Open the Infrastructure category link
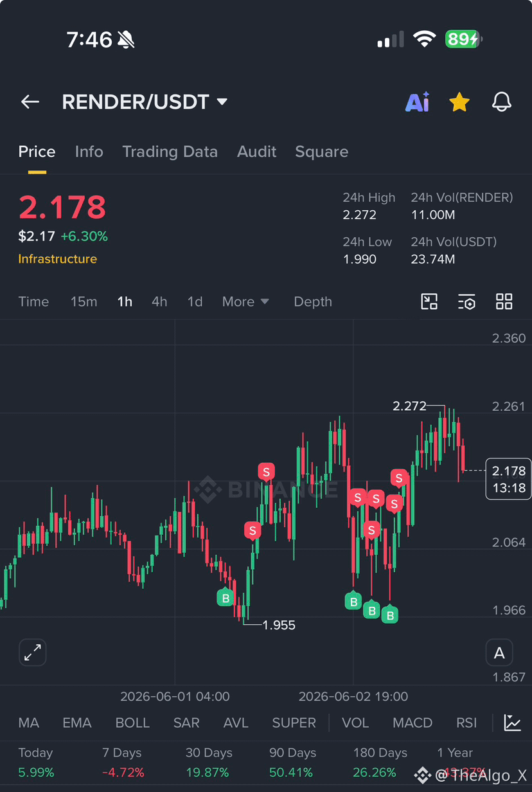Screen dimensions: 532x792 (x=57, y=259)
